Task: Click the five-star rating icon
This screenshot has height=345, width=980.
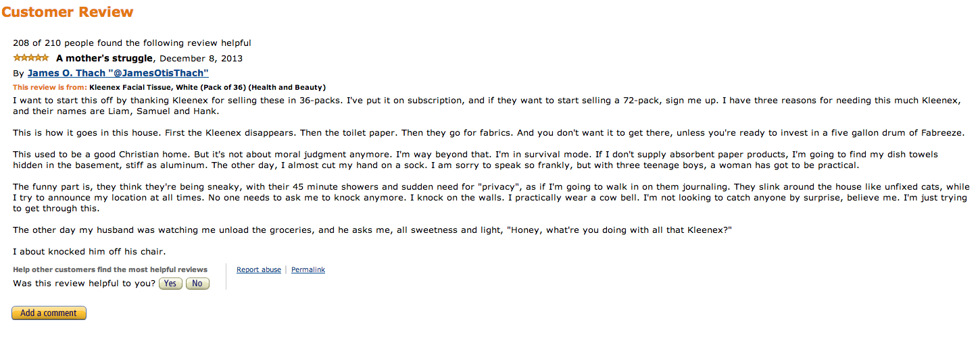Action: click(30, 57)
